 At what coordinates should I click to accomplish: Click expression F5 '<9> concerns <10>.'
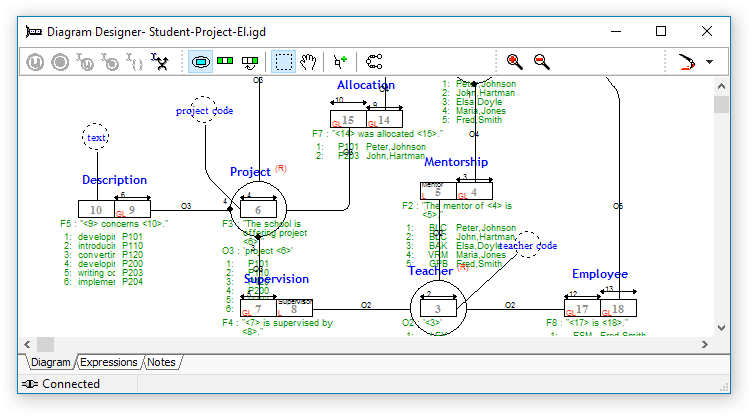click(x=114, y=224)
